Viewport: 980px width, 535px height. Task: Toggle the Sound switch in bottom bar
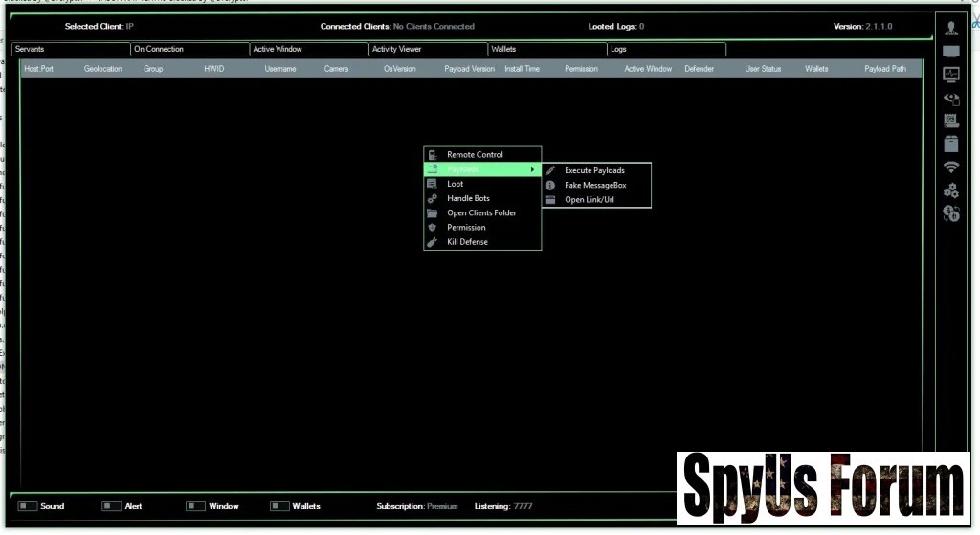pos(28,506)
